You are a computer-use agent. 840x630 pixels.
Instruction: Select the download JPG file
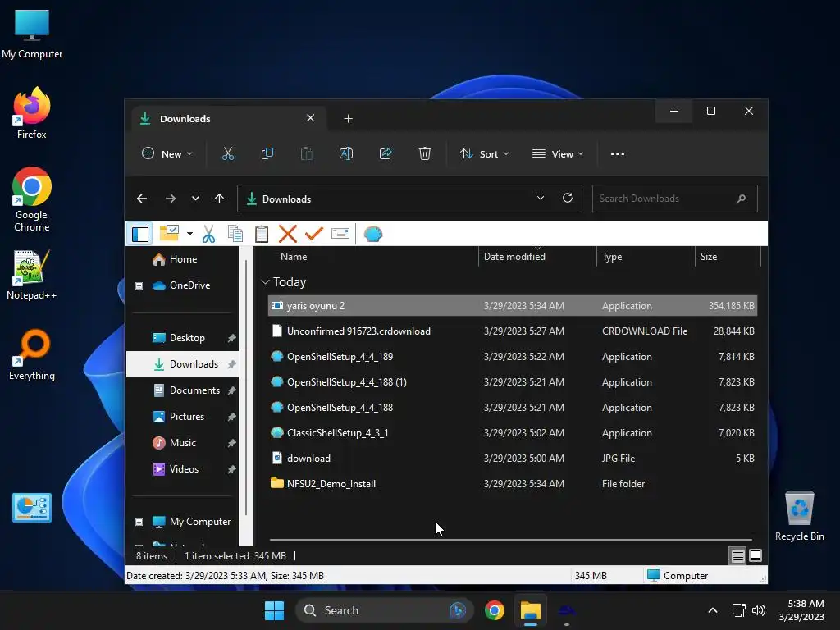pos(513,459)
